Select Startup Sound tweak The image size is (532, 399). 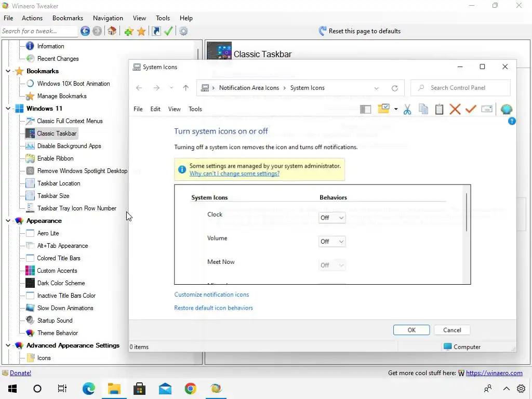click(55, 321)
